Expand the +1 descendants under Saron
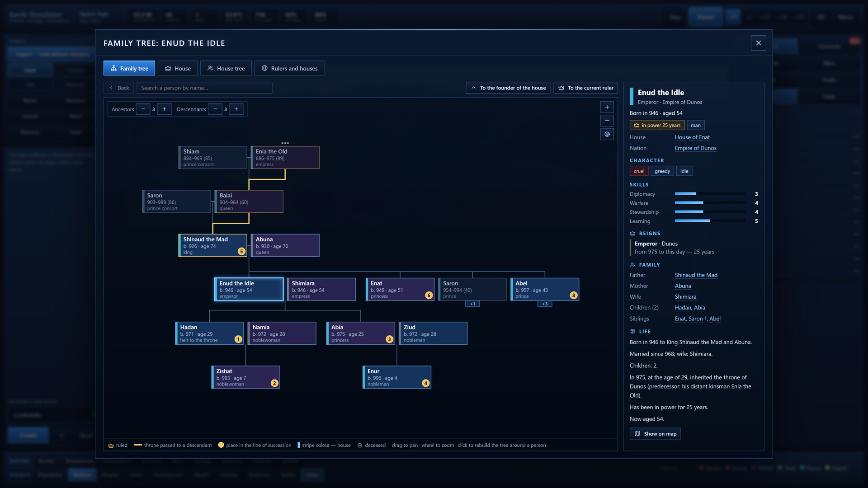The width and height of the screenshot is (868, 488). tap(472, 304)
